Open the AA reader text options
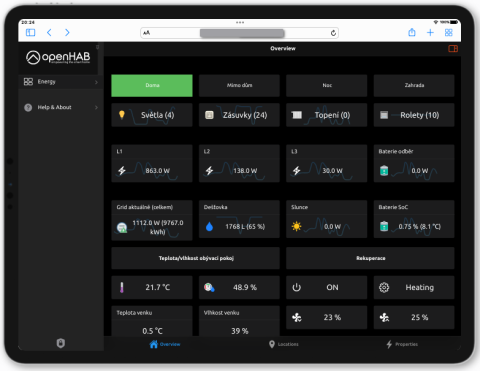 [147, 33]
